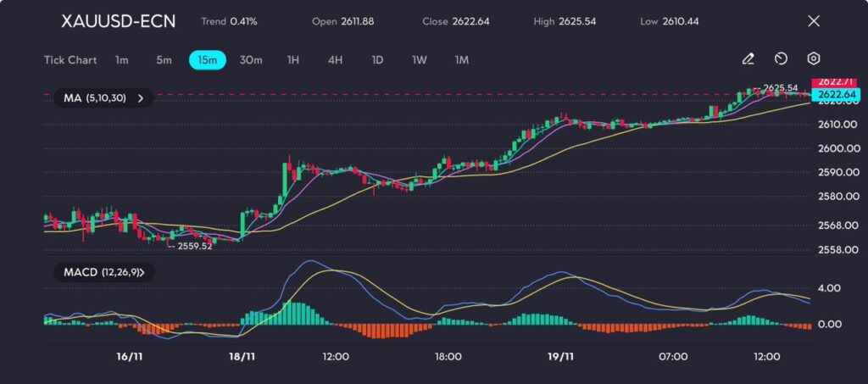The height and width of the screenshot is (384, 868).
Task: Set the chart to 1D timeframe
Action: coord(377,60)
